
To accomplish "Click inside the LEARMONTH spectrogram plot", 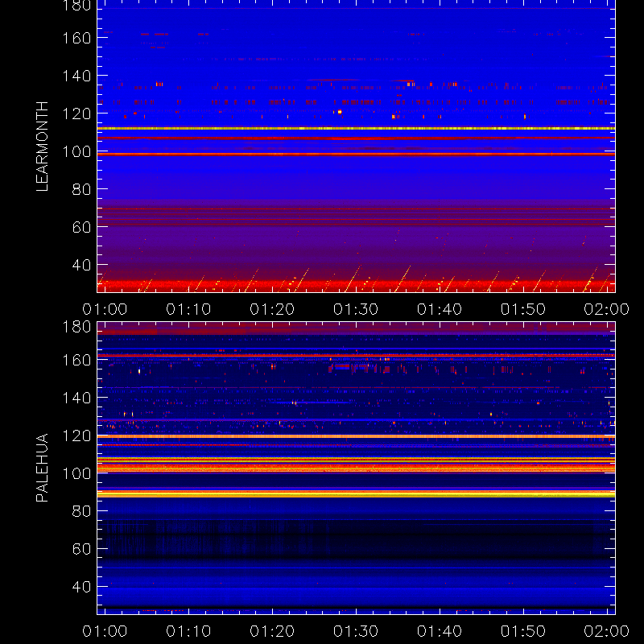I will pos(356,147).
